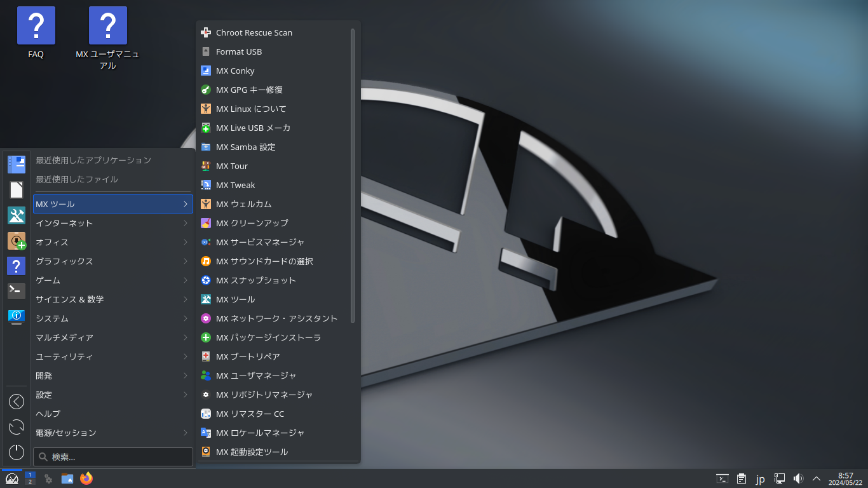Click the MX application launcher button in taskbar
This screenshot has width=868, height=488.
click(12, 478)
